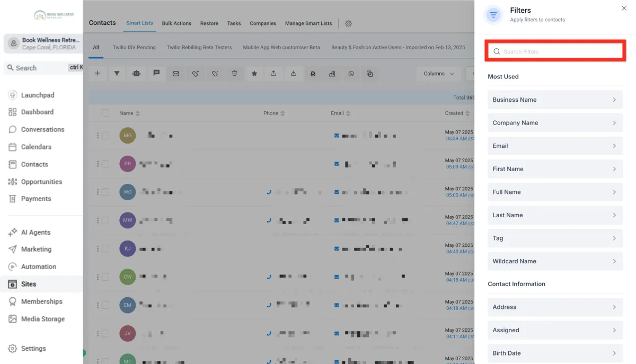Expand the Address filter
636x364 pixels.
coord(555,307)
